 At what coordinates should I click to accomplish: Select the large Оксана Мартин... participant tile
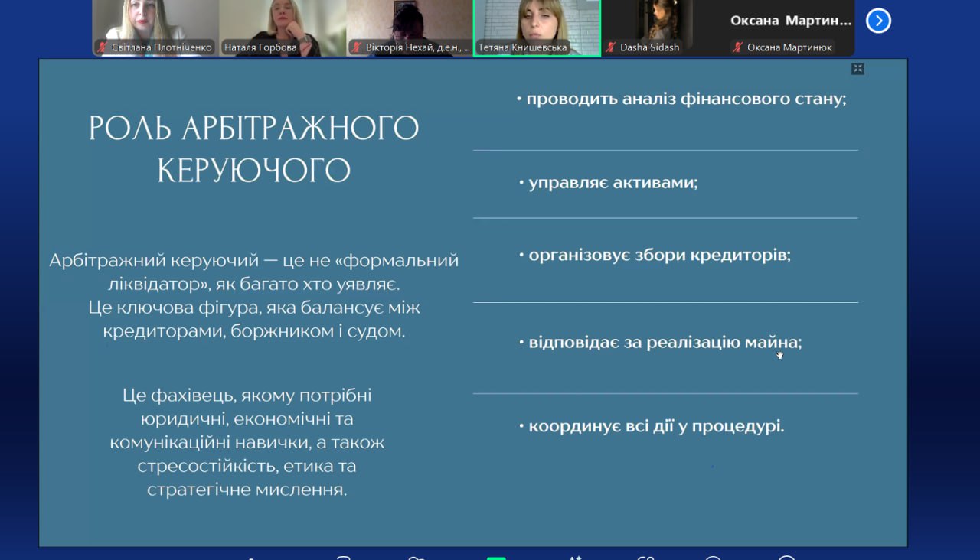[x=791, y=28]
